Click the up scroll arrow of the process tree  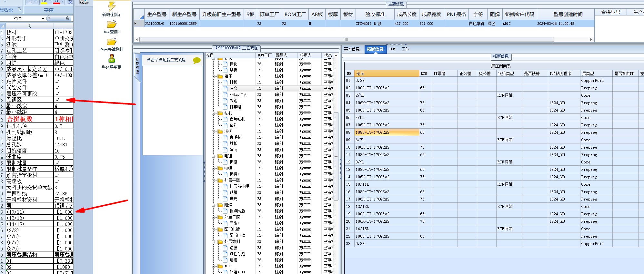[336, 55]
